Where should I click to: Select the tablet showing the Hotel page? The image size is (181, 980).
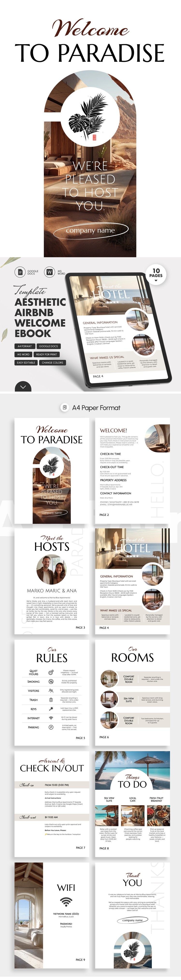[x=118, y=330]
